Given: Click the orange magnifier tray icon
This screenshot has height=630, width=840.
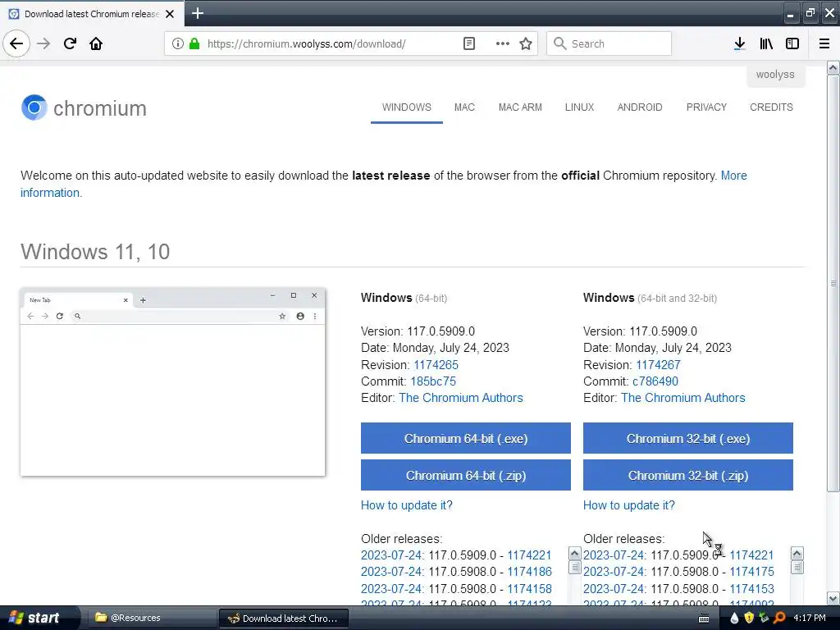Looking at the screenshot, I should tap(779, 619).
